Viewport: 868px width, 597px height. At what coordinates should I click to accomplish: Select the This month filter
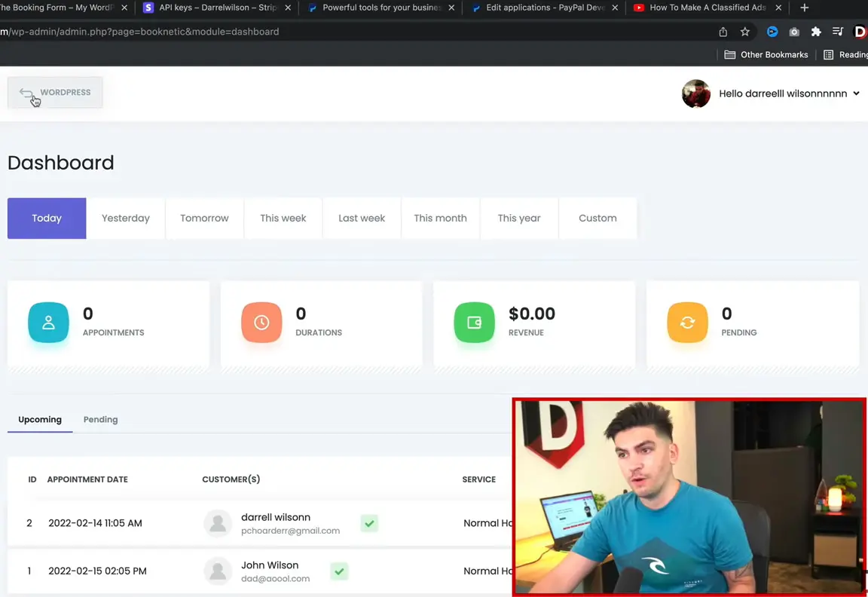tap(440, 218)
